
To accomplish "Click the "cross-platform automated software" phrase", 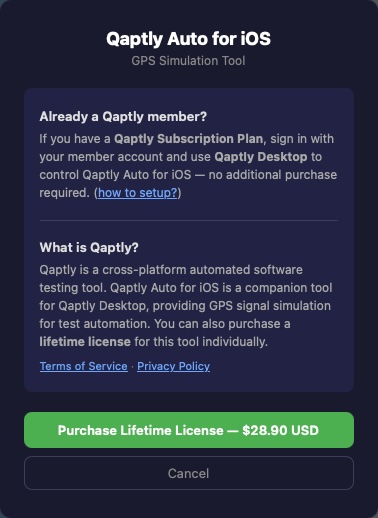I will pos(202,270).
